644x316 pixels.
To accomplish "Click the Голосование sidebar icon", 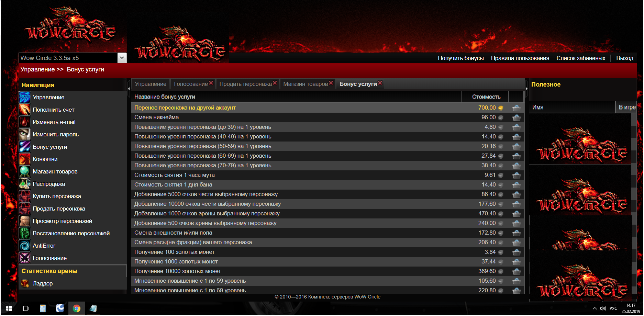I will pos(25,258).
